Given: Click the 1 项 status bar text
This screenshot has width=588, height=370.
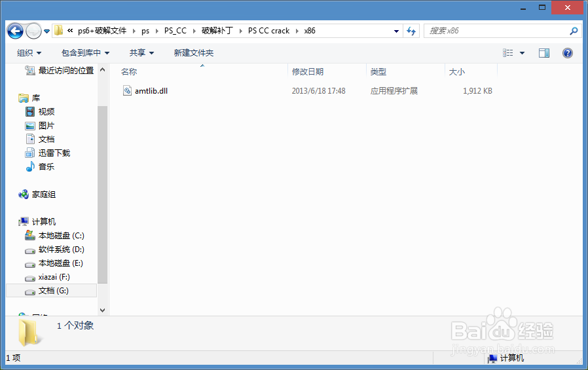Looking at the screenshot, I should pos(13,358).
